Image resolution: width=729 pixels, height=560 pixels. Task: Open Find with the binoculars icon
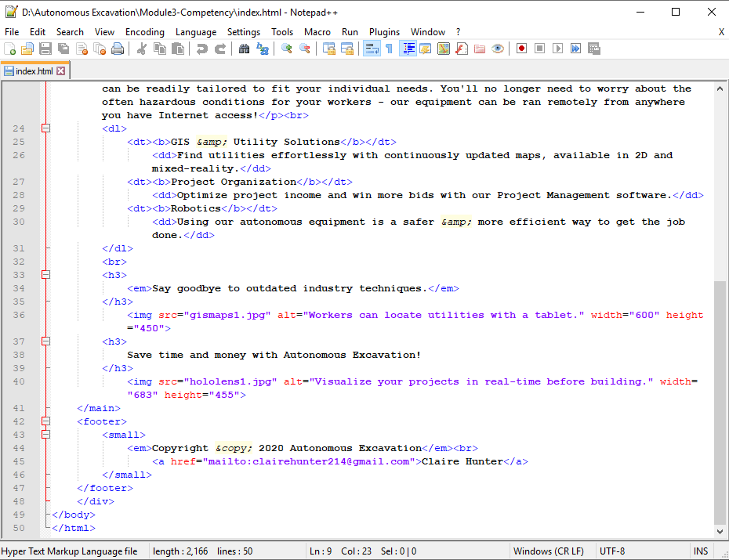244,49
